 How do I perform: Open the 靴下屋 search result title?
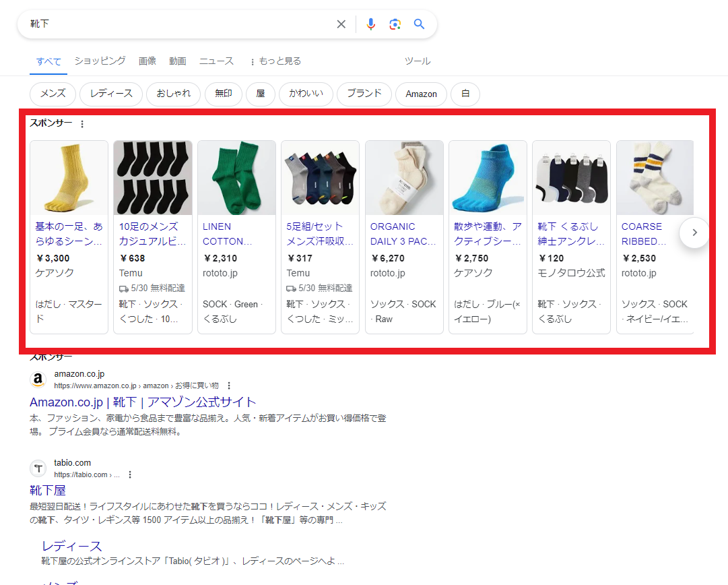(x=48, y=491)
